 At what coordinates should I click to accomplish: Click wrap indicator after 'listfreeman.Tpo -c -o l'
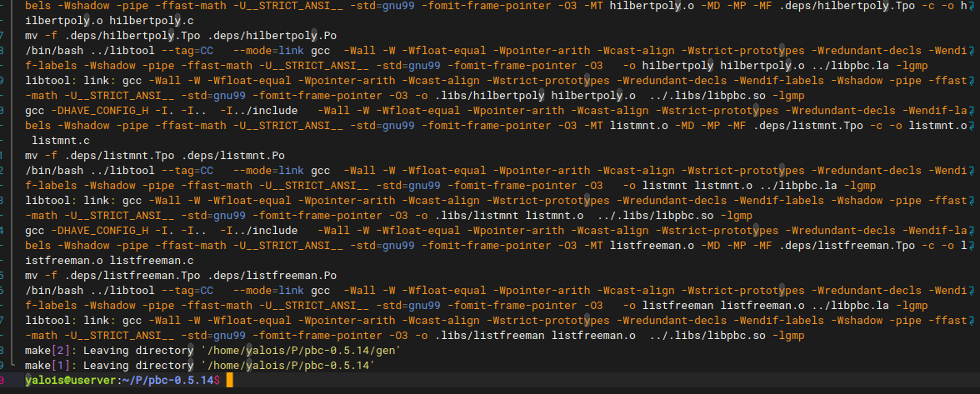[972, 246]
